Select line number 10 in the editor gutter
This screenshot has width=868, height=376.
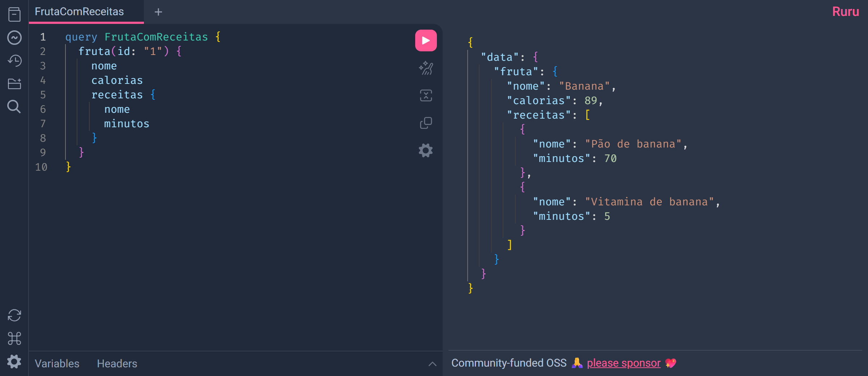pyautogui.click(x=41, y=167)
